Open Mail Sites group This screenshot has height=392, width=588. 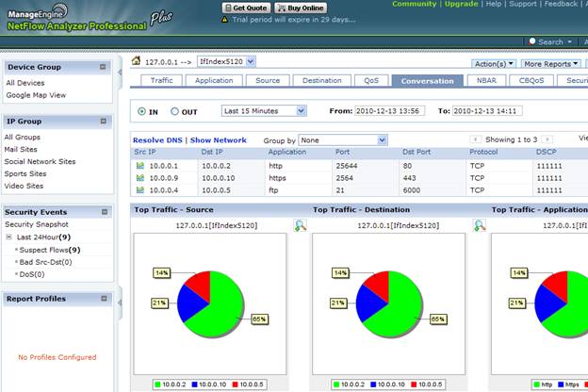click(x=21, y=149)
